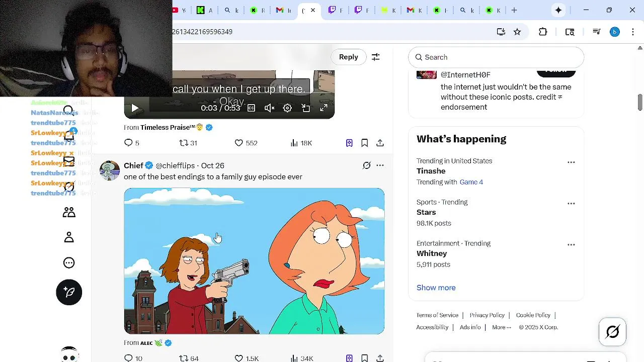Image resolution: width=644 pixels, height=362 pixels.
Task: Like the post with 552 likes
Action: [246, 143]
